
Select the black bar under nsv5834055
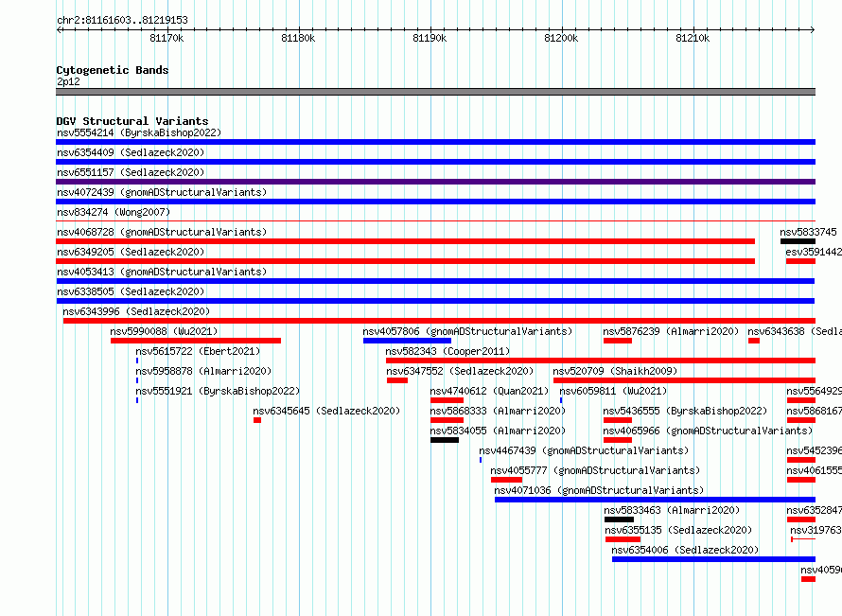click(445, 440)
